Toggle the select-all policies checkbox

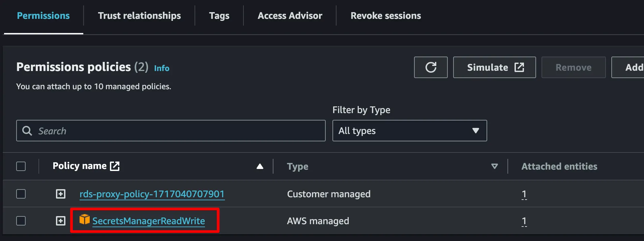(x=21, y=166)
